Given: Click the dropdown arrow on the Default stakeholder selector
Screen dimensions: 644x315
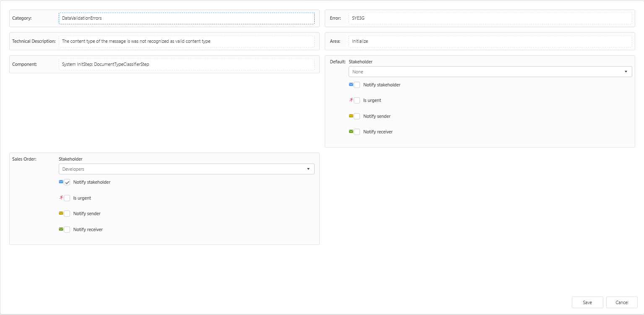Looking at the screenshot, I should click(627, 71).
